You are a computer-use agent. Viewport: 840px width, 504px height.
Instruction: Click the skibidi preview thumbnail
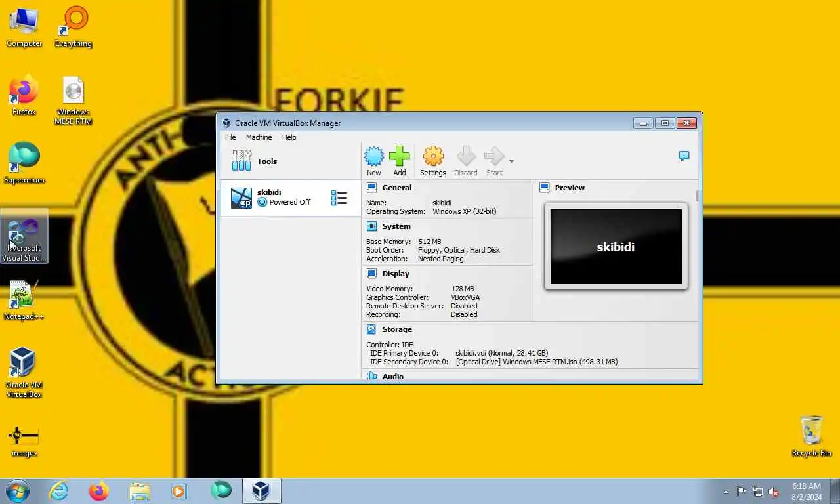tap(616, 247)
